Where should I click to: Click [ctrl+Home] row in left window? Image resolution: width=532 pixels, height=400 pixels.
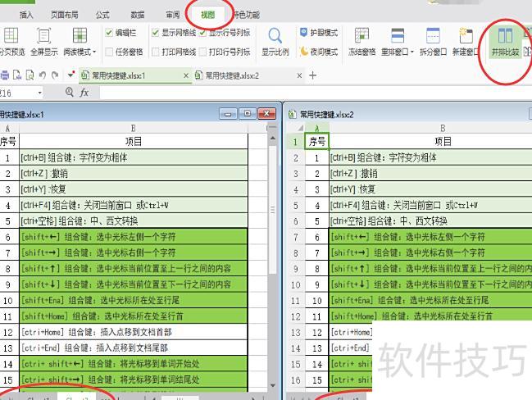134,332
